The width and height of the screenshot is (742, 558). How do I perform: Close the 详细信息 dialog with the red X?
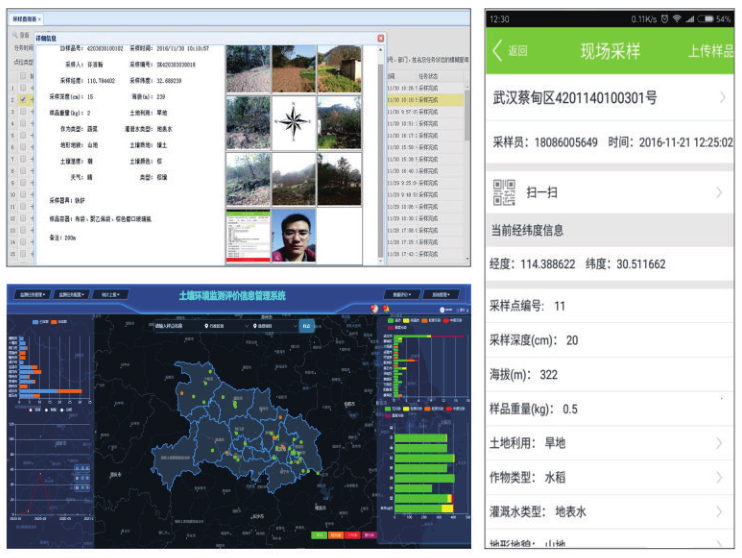point(380,38)
